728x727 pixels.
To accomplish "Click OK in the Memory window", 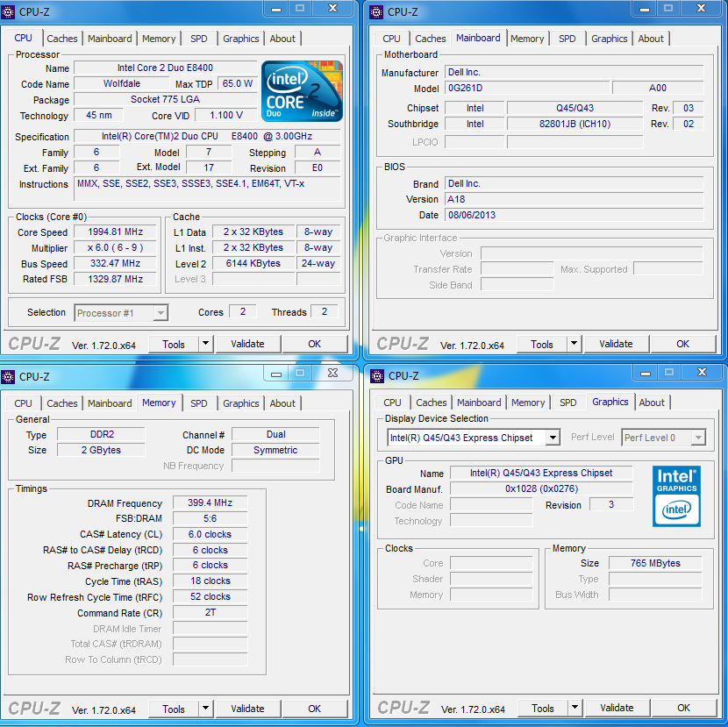I will pyautogui.click(x=314, y=709).
